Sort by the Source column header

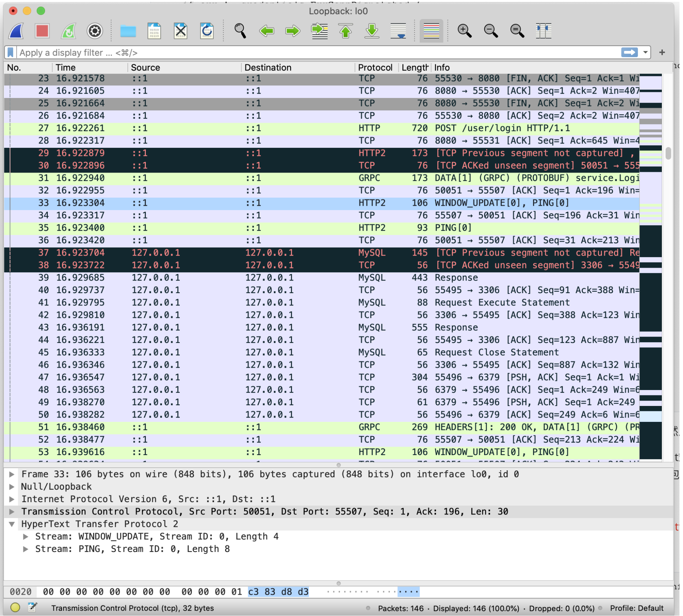click(x=185, y=68)
